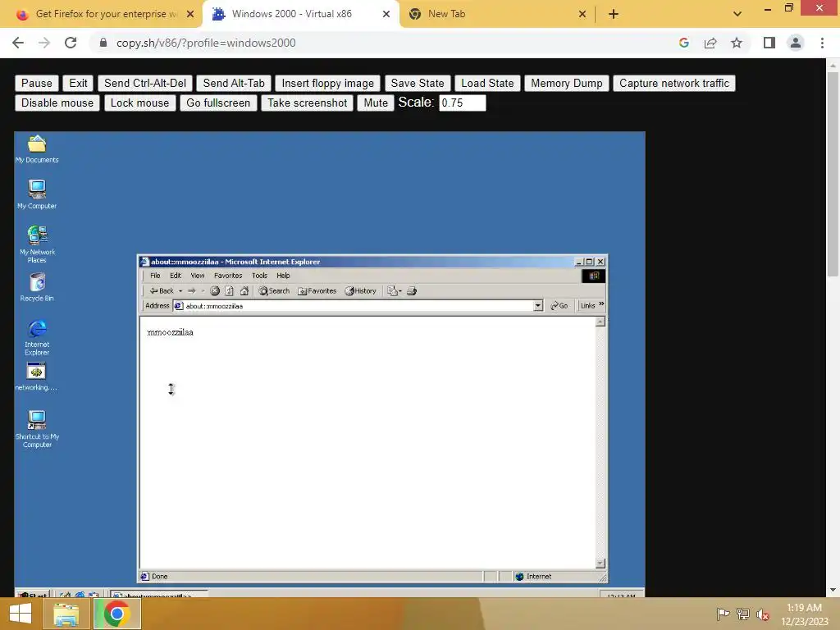Viewport: 840px width, 630px height.
Task: Click the Save State button
Action: pos(418,83)
